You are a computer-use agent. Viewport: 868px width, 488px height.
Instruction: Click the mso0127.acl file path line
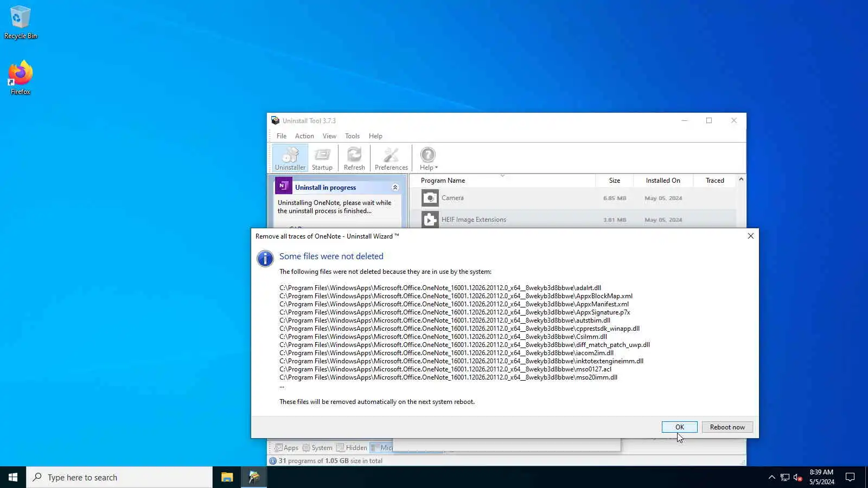tap(445, 369)
